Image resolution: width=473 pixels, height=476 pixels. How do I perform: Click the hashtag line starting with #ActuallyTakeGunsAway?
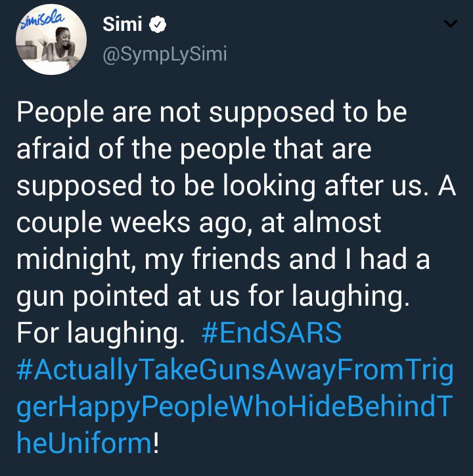[235, 370]
